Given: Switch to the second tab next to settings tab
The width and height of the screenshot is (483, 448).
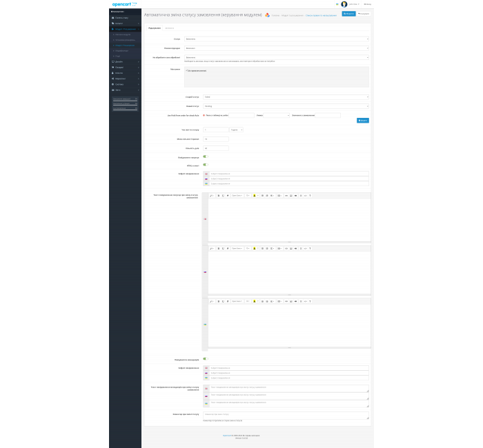Looking at the screenshot, I should pos(170,28).
